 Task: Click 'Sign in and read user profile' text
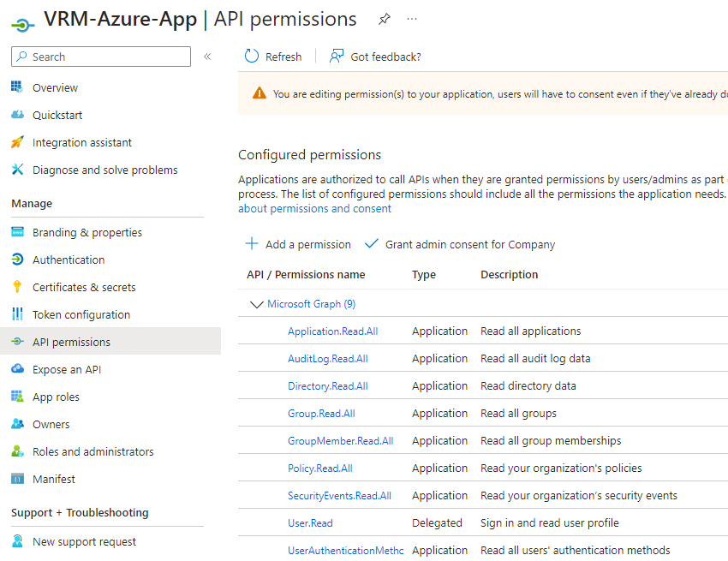(549, 523)
